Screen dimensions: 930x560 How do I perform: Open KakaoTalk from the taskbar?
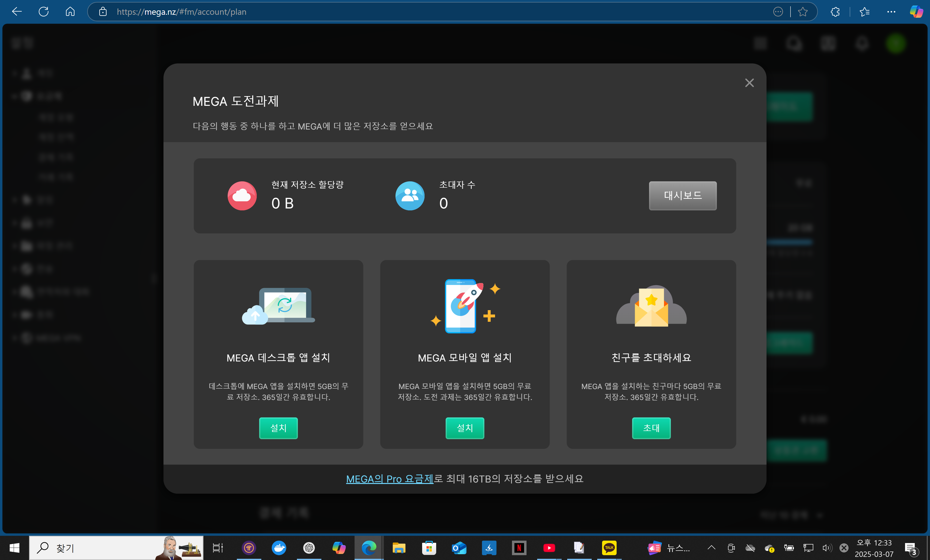click(x=609, y=548)
